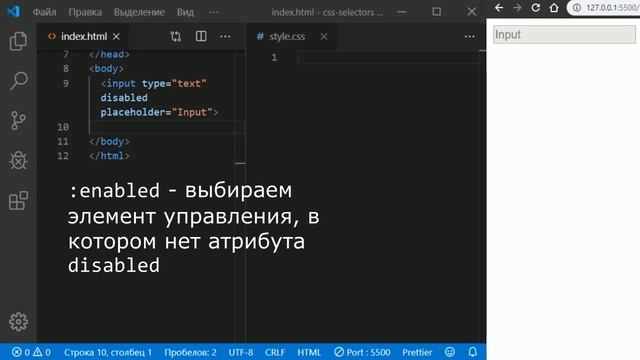Click the </head> tag on line 7
The width and height of the screenshot is (640, 360).
(109, 54)
